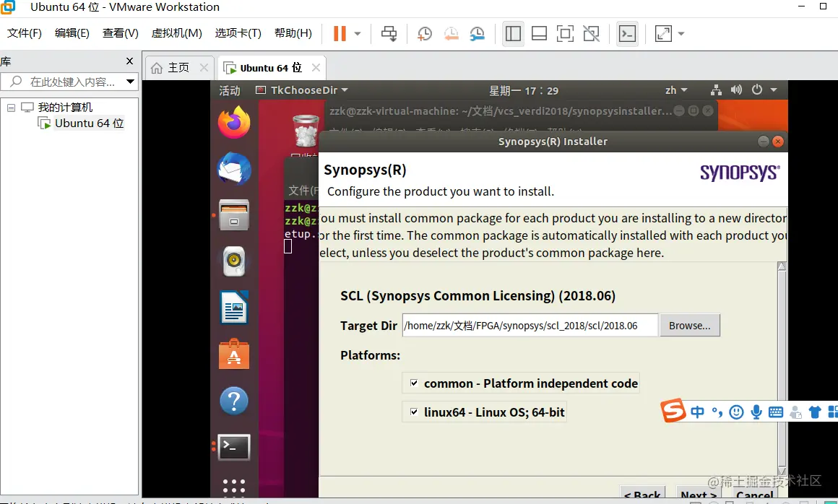Start Sogou voice input microphone
Viewport: 838px width, 504px height.
[x=756, y=412]
